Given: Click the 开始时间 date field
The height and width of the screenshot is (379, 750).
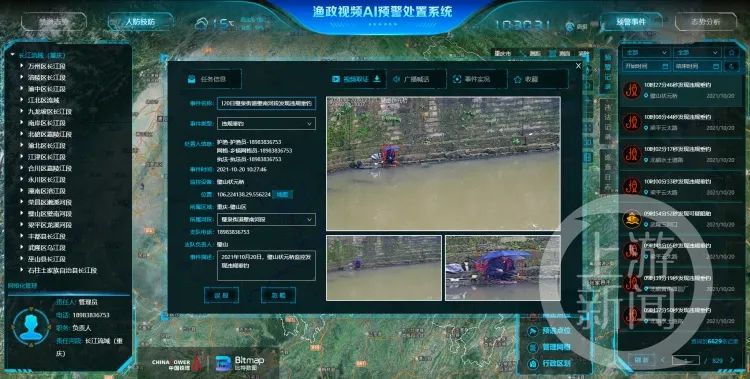Looking at the screenshot, I should click(646, 66).
